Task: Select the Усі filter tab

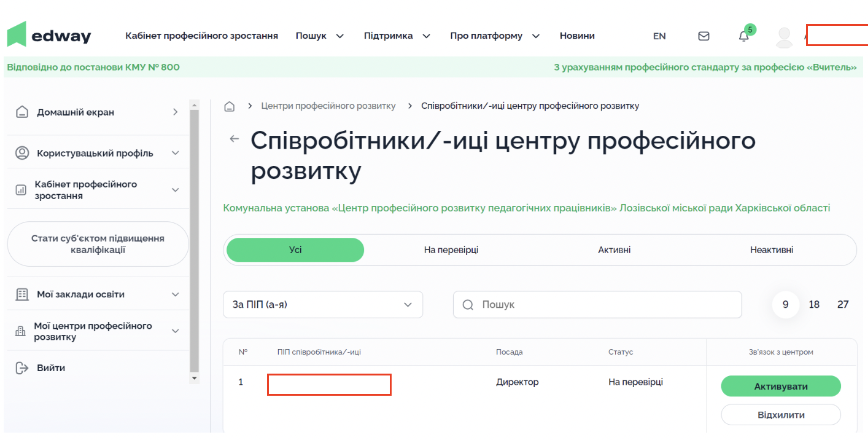Action: [x=295, y=250]
